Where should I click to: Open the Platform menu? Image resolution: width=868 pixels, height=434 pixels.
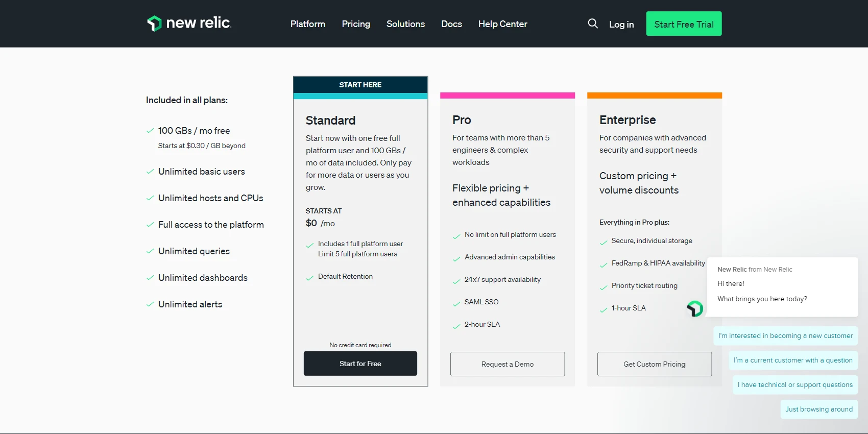point(308,24)
